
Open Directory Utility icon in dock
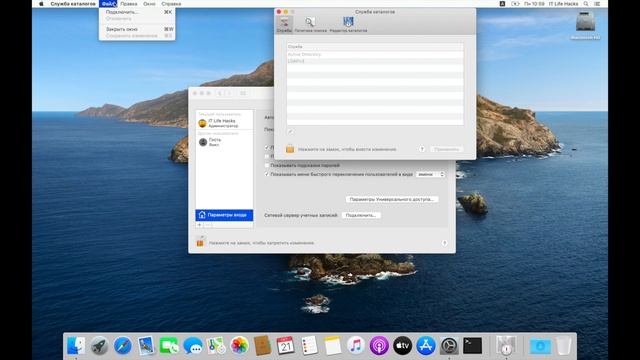tap(506, 346)
